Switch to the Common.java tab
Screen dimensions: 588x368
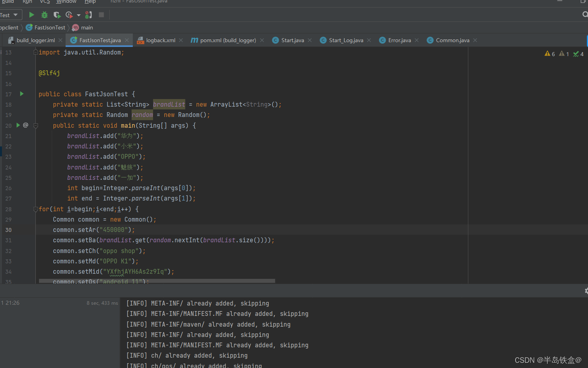[x=448, y=40]
